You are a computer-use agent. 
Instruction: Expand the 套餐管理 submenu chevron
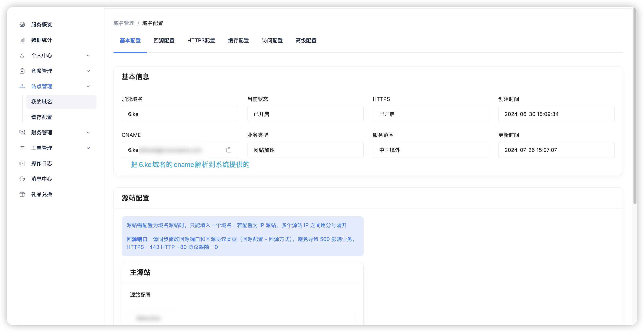(x=88, y=71)
